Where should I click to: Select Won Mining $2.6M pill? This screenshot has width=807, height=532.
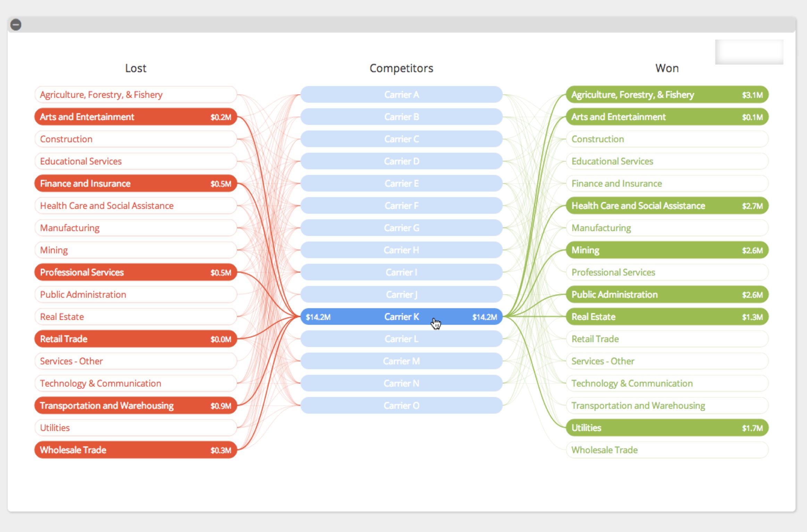666,250
